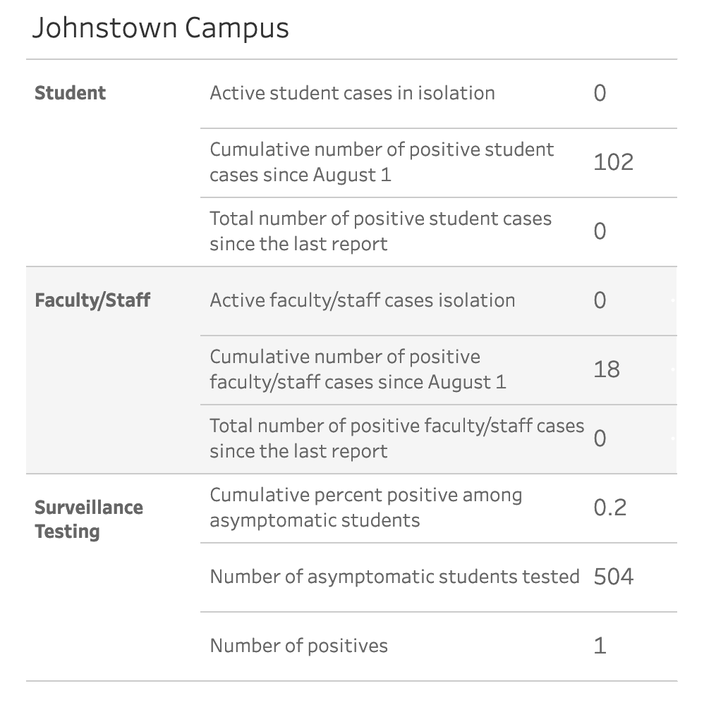Click the 0 value for active student cases
Screen dimensions: 728x712
coord(600,93)
